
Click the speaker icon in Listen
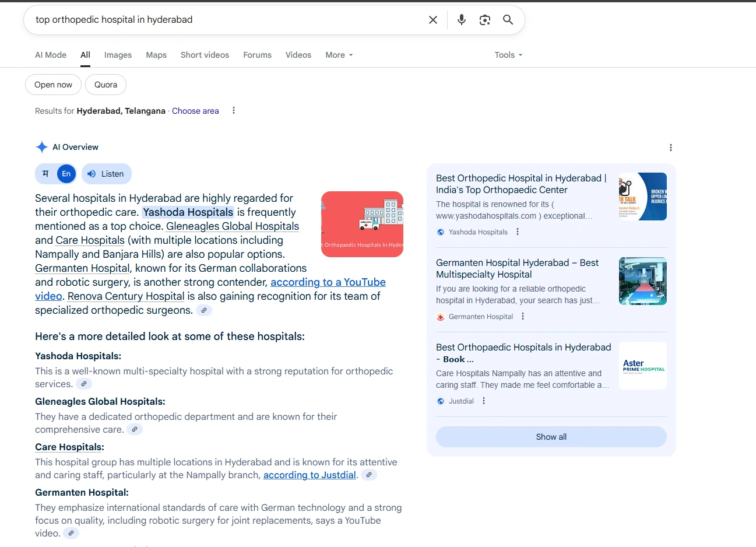click(x=92, y=174)
